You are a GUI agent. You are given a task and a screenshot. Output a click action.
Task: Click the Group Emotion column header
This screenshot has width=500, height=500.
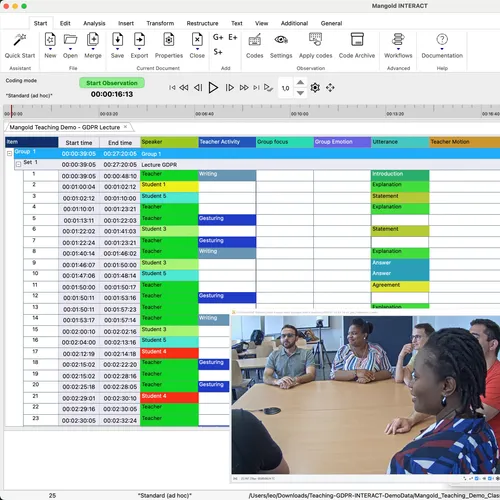[x=342, y=142]
